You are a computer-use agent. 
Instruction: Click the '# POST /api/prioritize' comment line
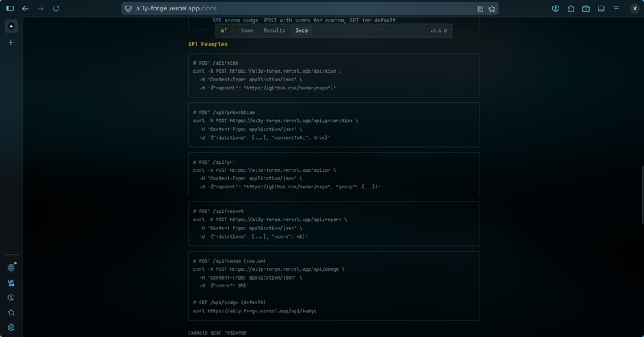tap(224, 113)
